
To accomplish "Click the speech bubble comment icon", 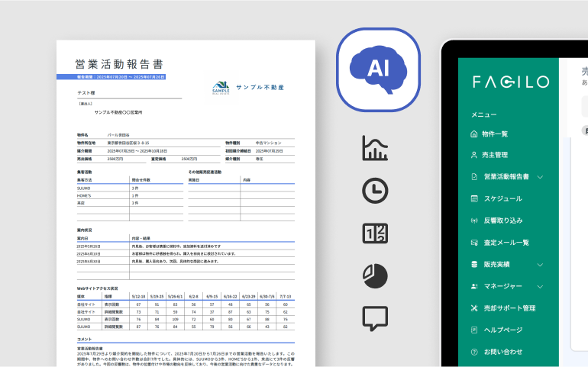I will click(x=375, y=318).
